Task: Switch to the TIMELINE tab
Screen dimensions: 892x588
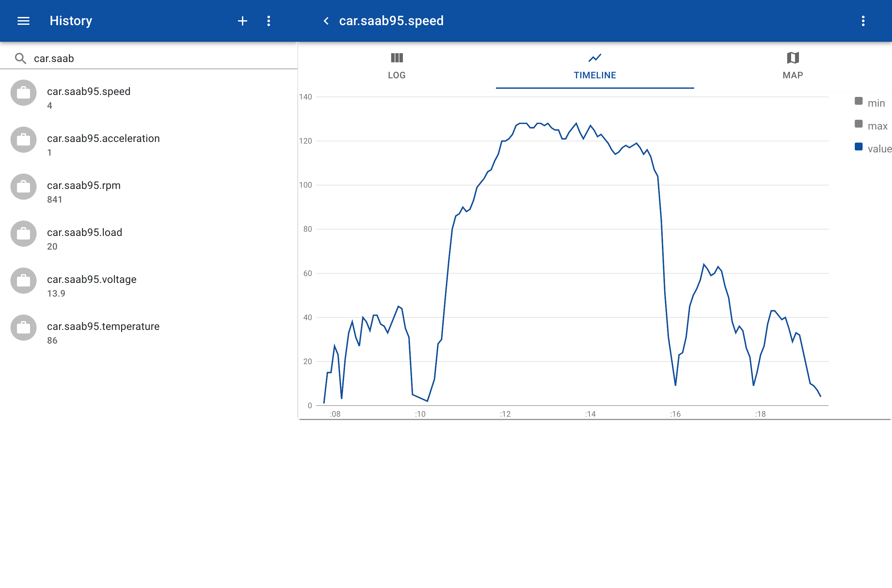Action: (595, 66)
